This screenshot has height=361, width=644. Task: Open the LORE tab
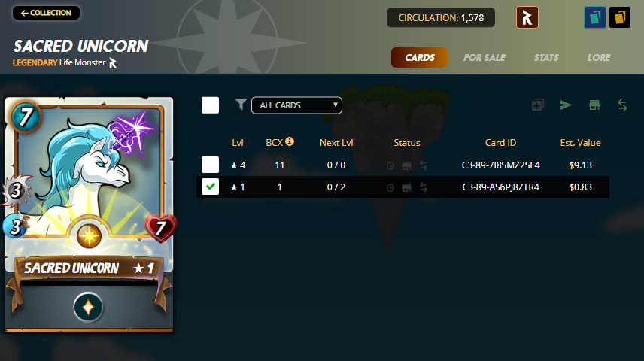click(598, 57)
